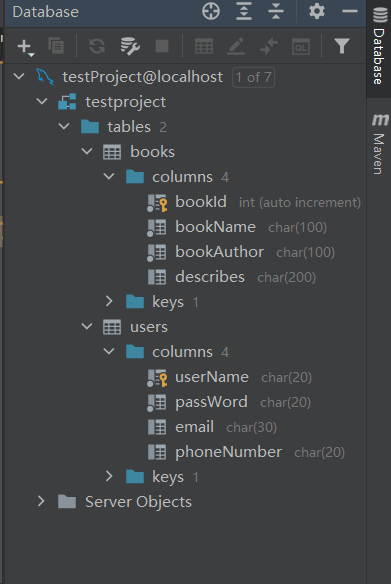This screenshot has height=584, width=391.
Task: Click the Edit Source pencil icon
Action: (236, 46)
